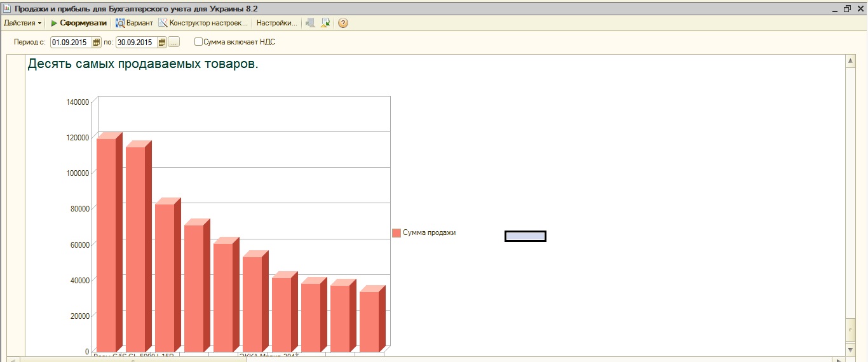Image resolution: width=868 pixels, height=362 pixels.
Task: Click the restore saved settings icon
Action: pyautogui.click(x=310, y=23)
